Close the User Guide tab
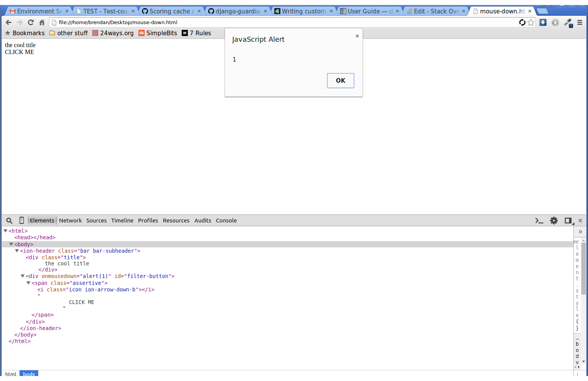588x381 pixels. tap(397, 11)
